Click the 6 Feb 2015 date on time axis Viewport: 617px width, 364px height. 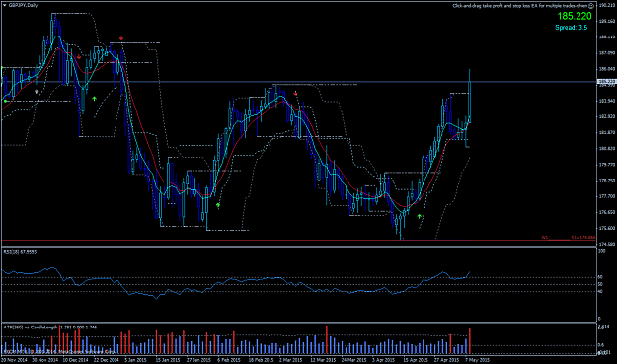[x=229, y=360]
